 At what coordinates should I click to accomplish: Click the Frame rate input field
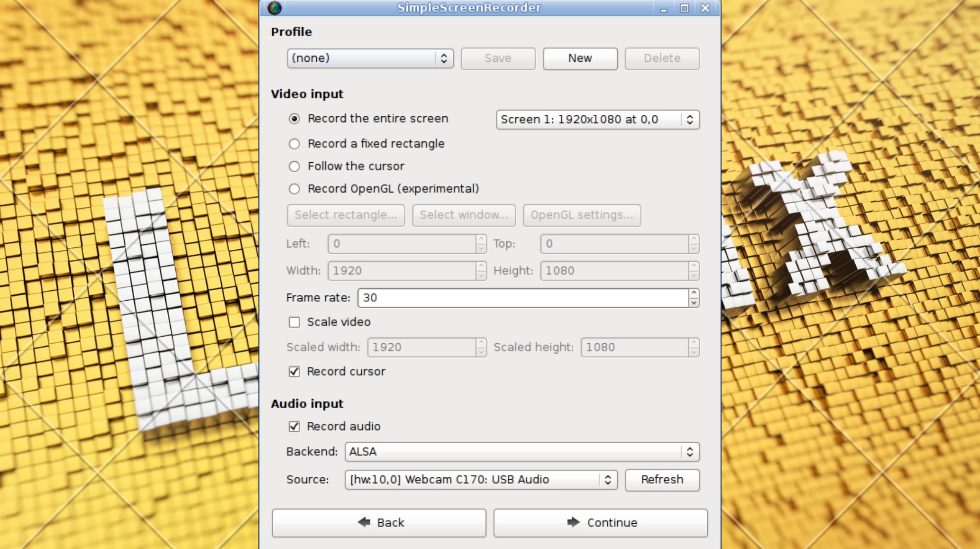[x=522, y=298]
